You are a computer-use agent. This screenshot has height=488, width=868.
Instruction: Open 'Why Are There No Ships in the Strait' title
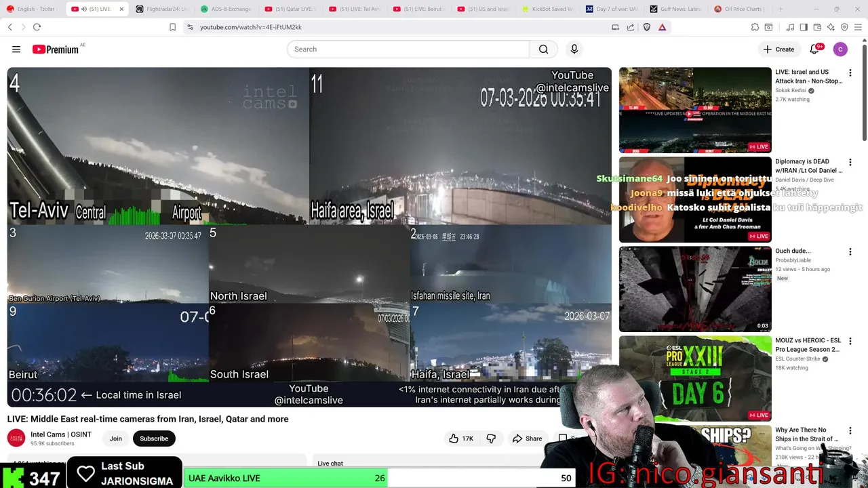click(x=807, y=434)
